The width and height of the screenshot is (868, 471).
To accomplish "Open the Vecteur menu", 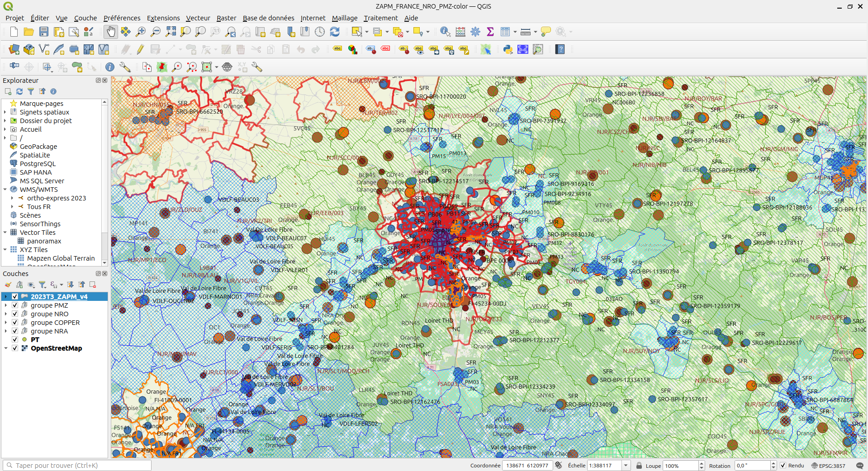I will pyautogui.click(x=198, y=18).
